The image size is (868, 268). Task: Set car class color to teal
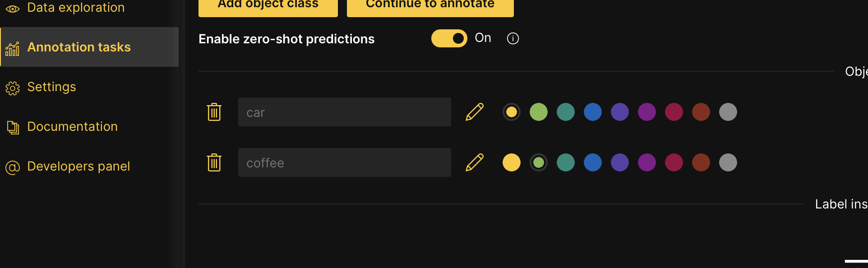pos(565,112)
